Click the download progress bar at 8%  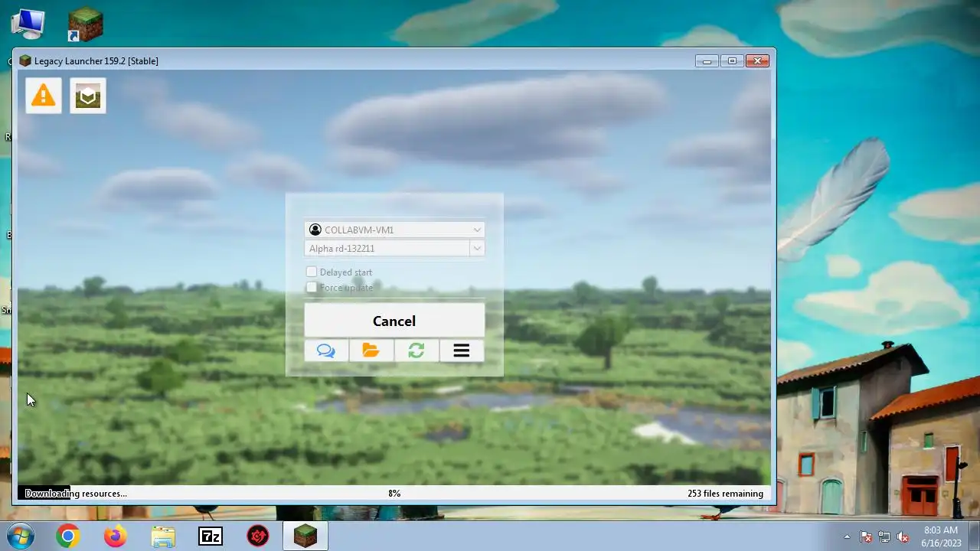point(394,494)
